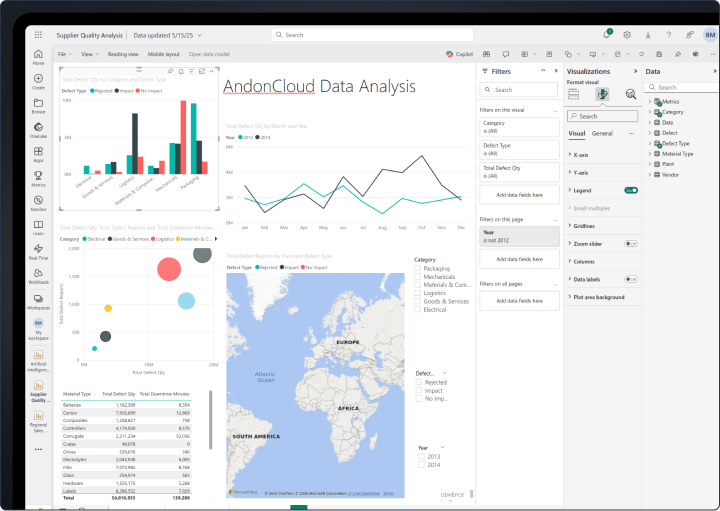Switch to Mobile layout
The height and width of the screenshot is (511, 720).
[163, 54]
